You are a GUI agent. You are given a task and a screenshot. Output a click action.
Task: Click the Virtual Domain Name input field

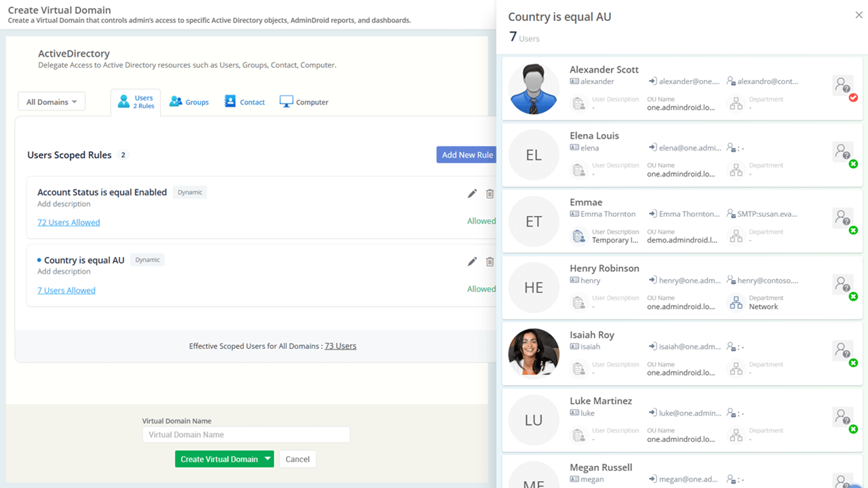click(x=246, y=434)
